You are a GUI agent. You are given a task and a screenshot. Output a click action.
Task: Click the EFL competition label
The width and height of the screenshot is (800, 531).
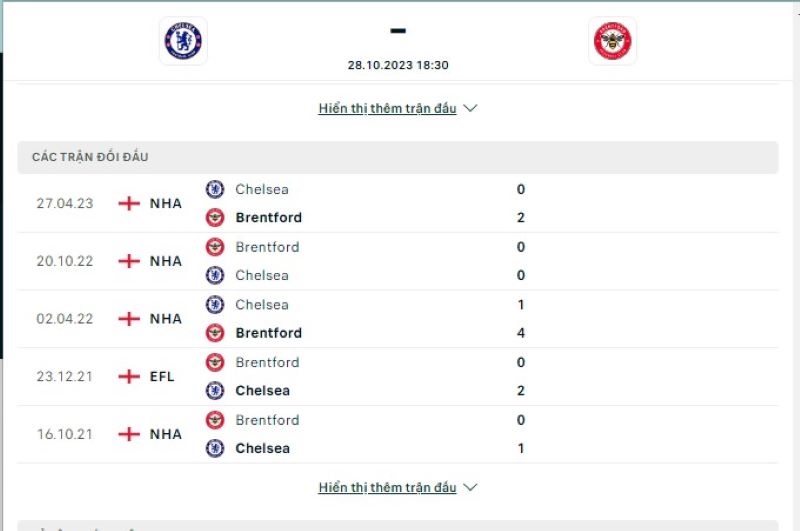[162, 377]
